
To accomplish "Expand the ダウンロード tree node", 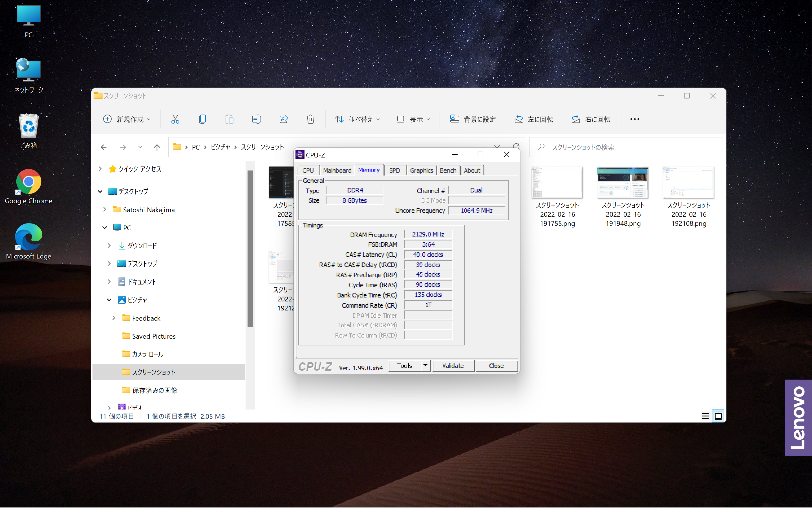I will tap(109, 246).
